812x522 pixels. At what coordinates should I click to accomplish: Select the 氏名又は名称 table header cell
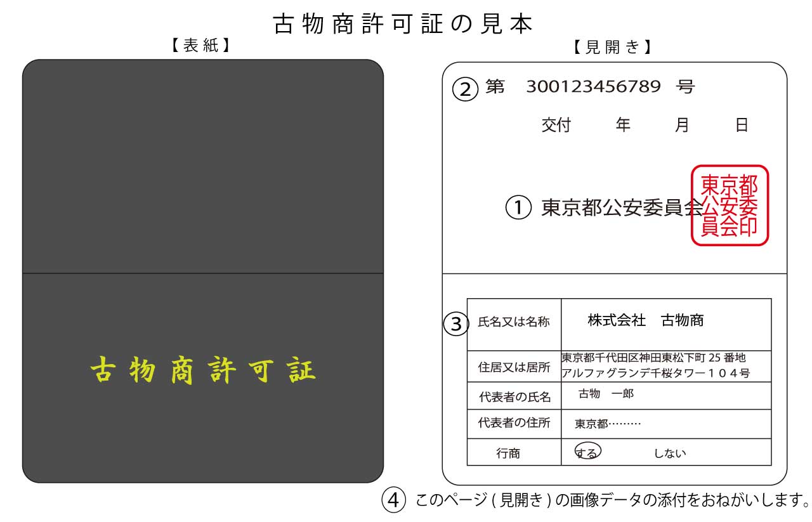click(514, 324)
